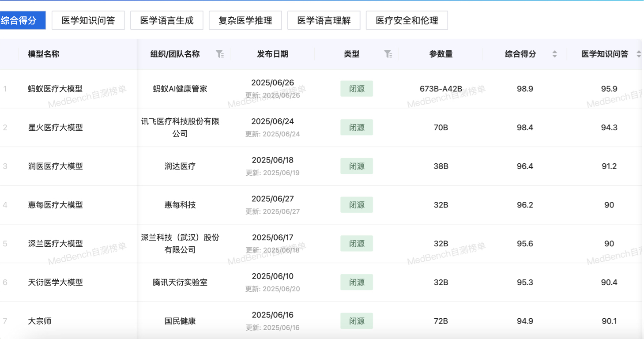
Task: Click knowledge QA score 91.2
Action: 609,166
